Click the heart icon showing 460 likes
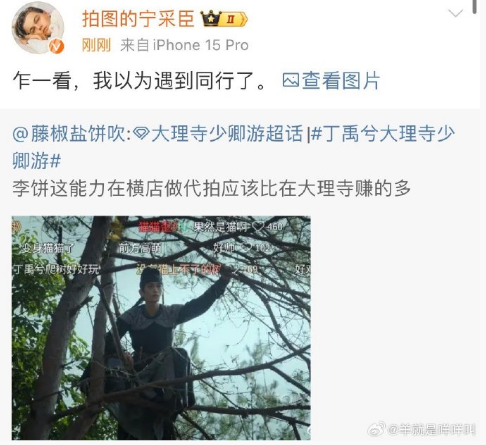Image resolution: width=486 pixels, height=445 pixels. [x=258, y=227]
